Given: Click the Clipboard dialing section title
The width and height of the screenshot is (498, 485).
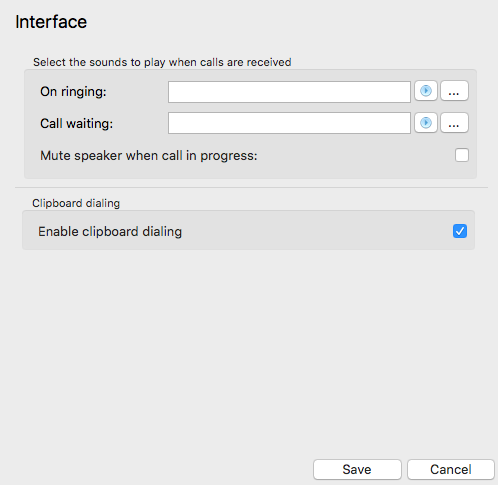Looking at the screenshot, I should (x=76, y=203).
